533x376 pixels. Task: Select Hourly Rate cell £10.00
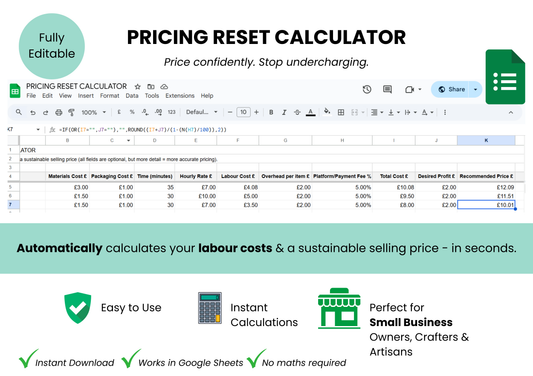[195, 196]
